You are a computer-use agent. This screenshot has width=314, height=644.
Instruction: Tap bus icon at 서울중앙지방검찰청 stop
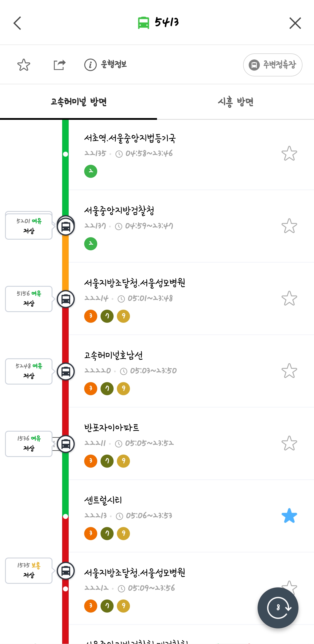click(66, 227)
